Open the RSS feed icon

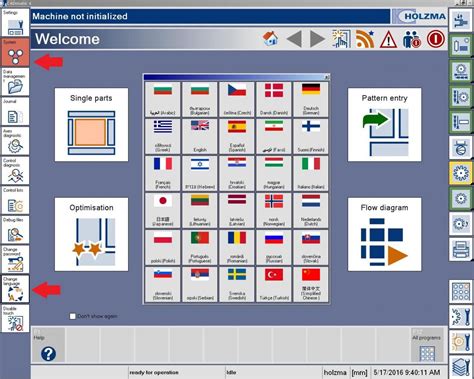(x=365, y=39)
